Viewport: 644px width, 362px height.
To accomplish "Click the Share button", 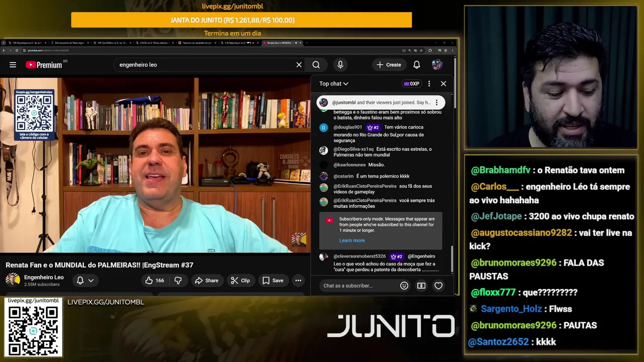I will click(207, 281).
